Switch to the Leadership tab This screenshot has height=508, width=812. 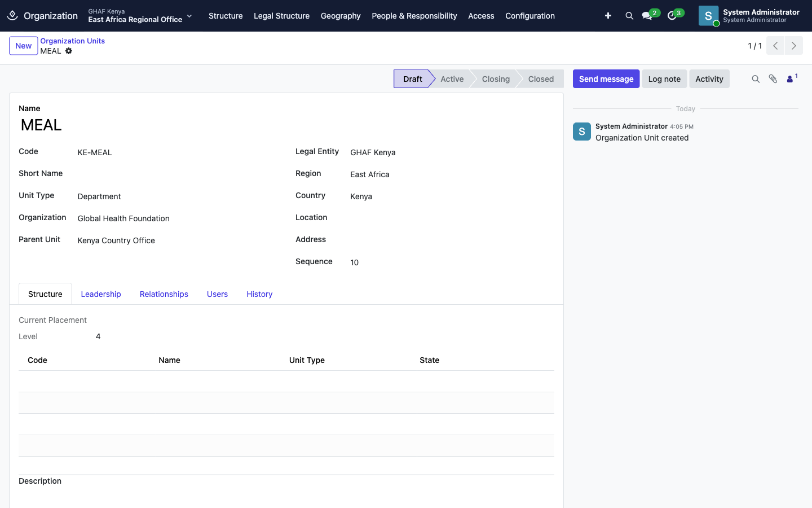(x=101, y=294)
